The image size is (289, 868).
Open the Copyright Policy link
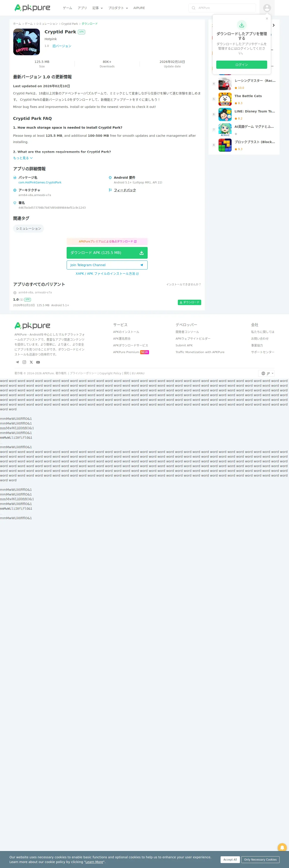[x=110, y=373]
